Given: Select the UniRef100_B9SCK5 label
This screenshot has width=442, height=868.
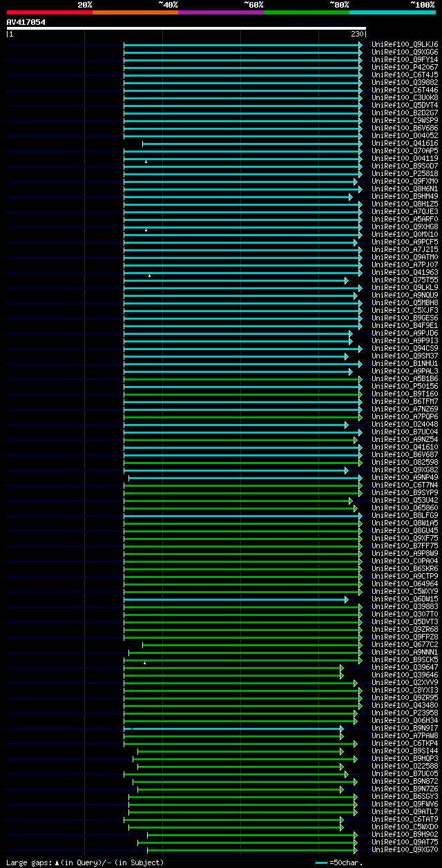Looking at the screenshot, I should coord(405,660).
